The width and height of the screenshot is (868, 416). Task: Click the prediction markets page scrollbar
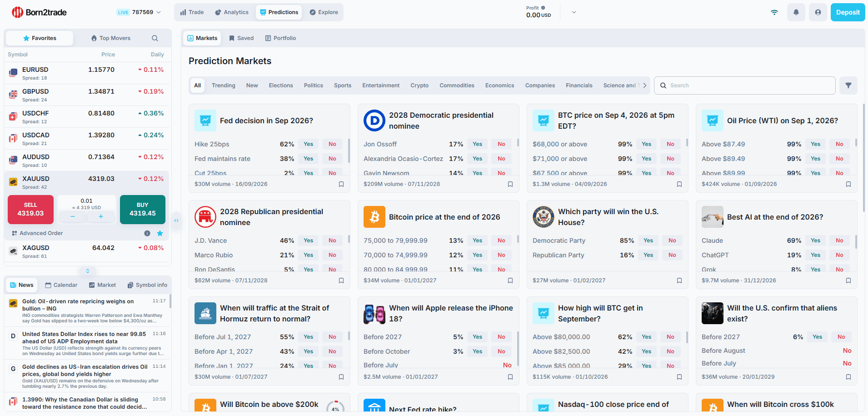[863, 158]
